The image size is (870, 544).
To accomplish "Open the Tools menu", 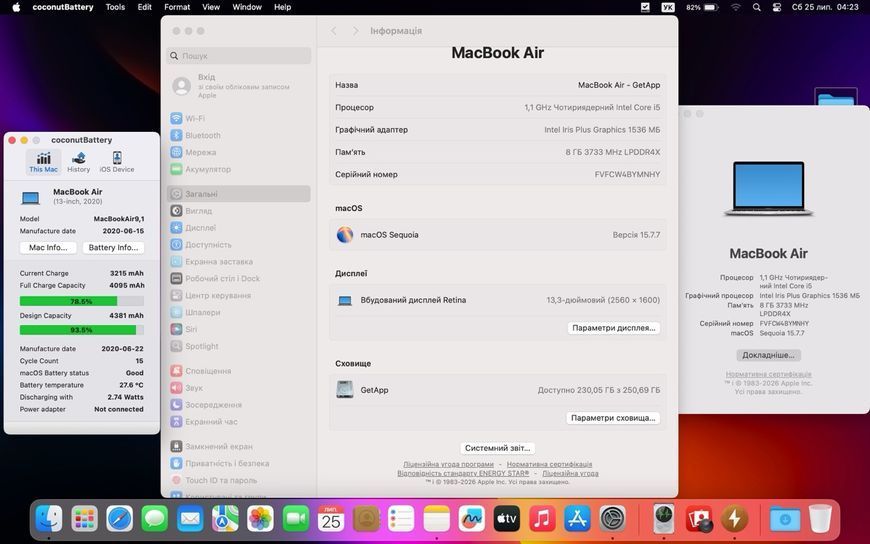I will [x=115, y=7].
